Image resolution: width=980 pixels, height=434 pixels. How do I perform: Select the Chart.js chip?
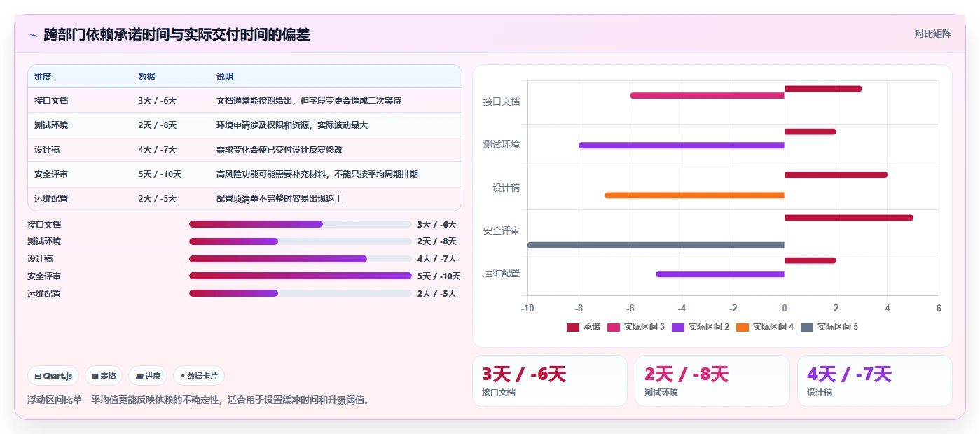point(54,376)
